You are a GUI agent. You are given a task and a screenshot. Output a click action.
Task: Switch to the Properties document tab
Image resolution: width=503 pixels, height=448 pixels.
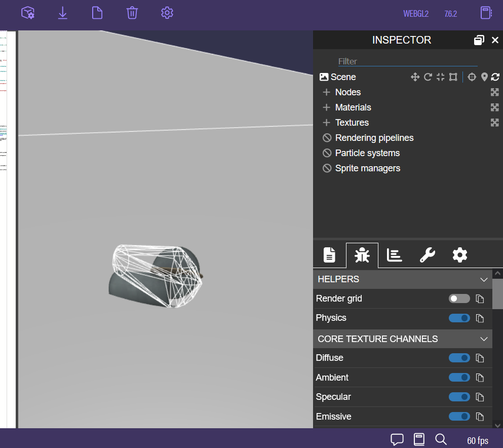(x=329, y=255)
